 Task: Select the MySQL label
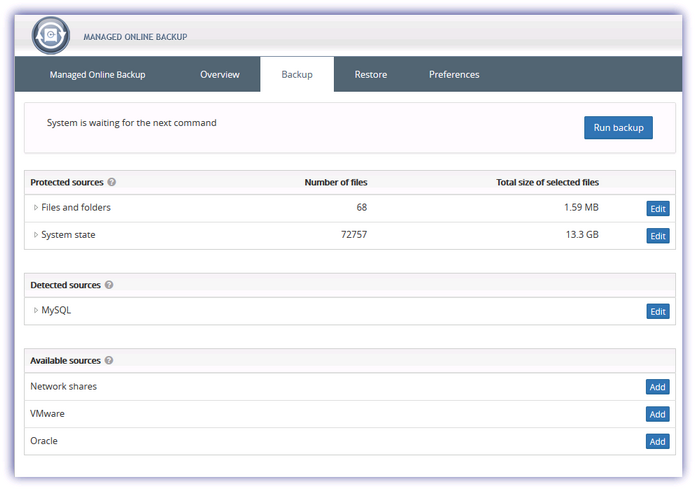(56, 310)
